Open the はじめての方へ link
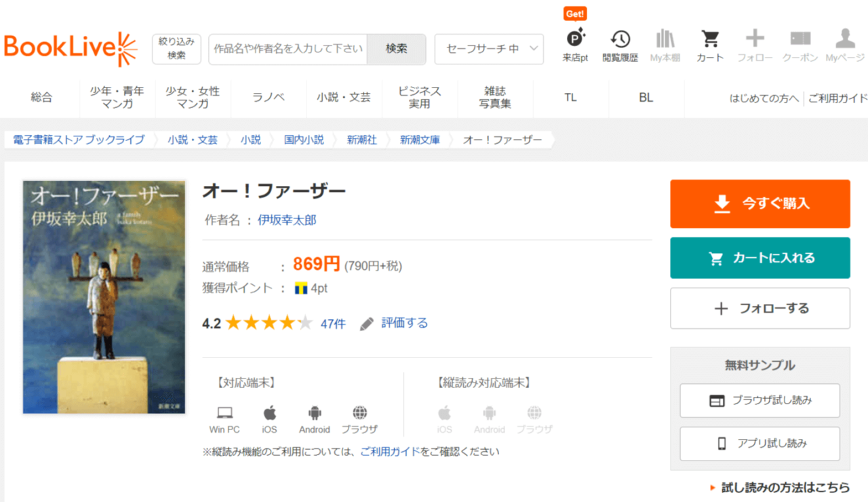The width and height of the screenshot is (868, 502). coord(764,98)
